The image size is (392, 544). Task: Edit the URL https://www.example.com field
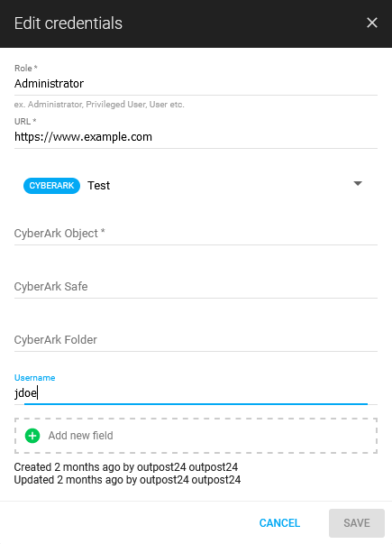196,137
